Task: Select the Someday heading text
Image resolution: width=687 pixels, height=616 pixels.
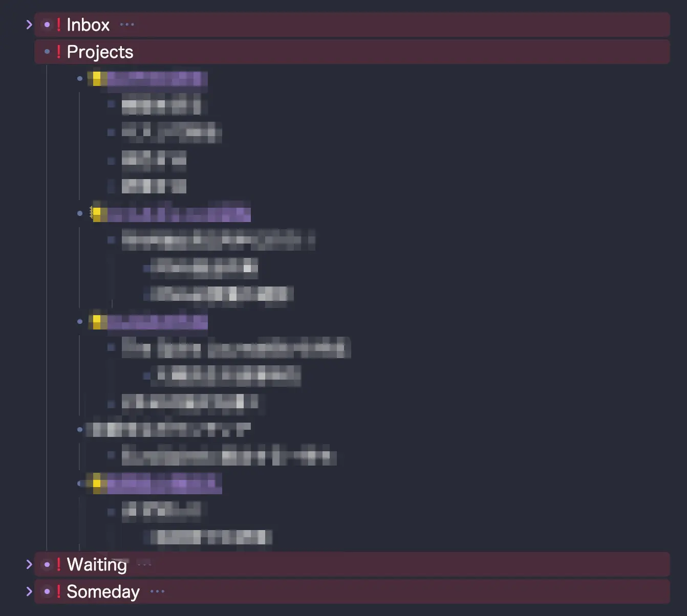Action: tap(103, 591)
